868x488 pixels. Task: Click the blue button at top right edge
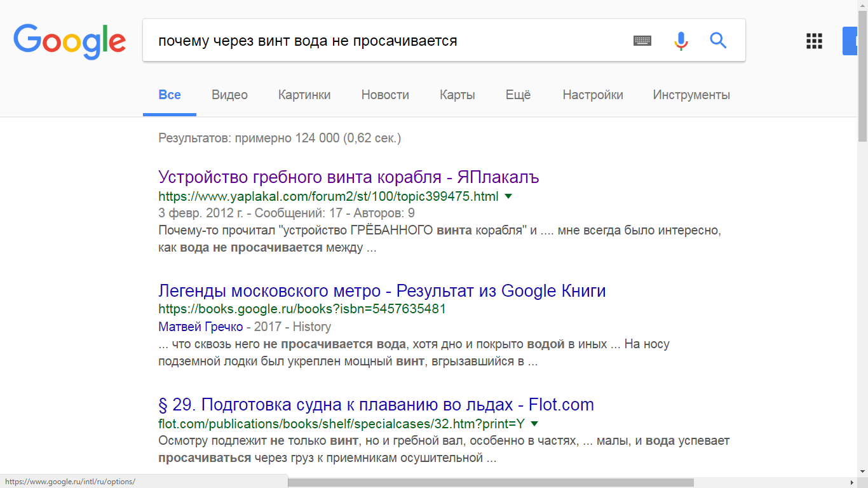tap(850, 41)
